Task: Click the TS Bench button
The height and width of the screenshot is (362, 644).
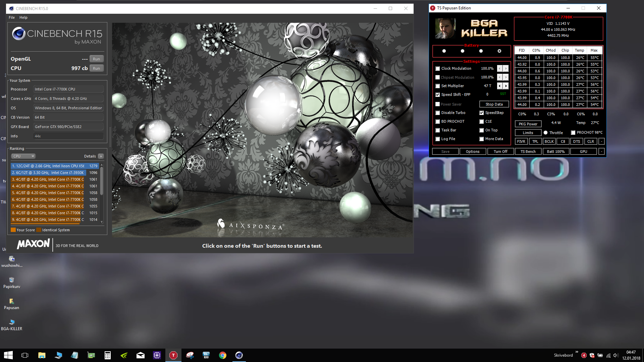Action: point(528,152)
